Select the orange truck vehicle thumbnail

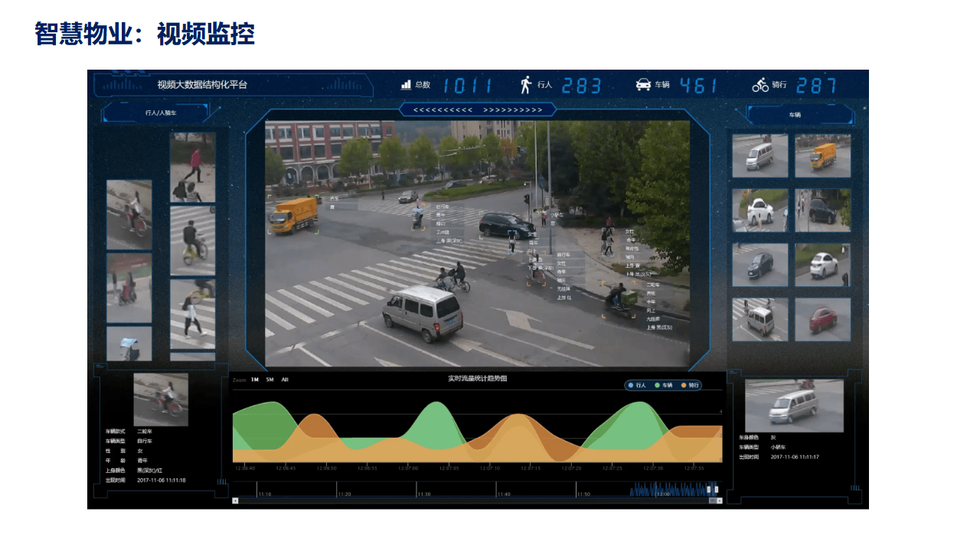click(822, 156)
